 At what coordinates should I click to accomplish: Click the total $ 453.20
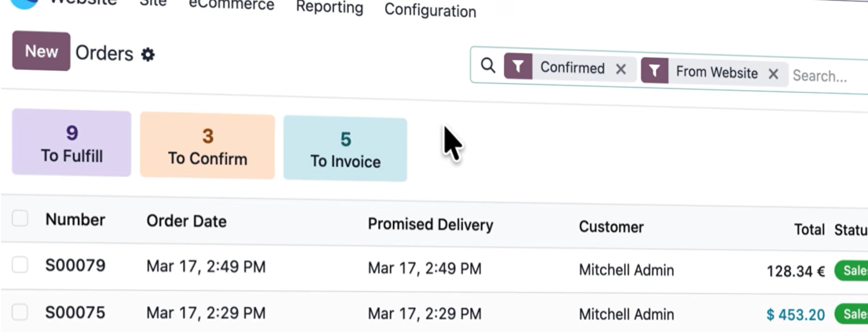click(x=796, y=315)
